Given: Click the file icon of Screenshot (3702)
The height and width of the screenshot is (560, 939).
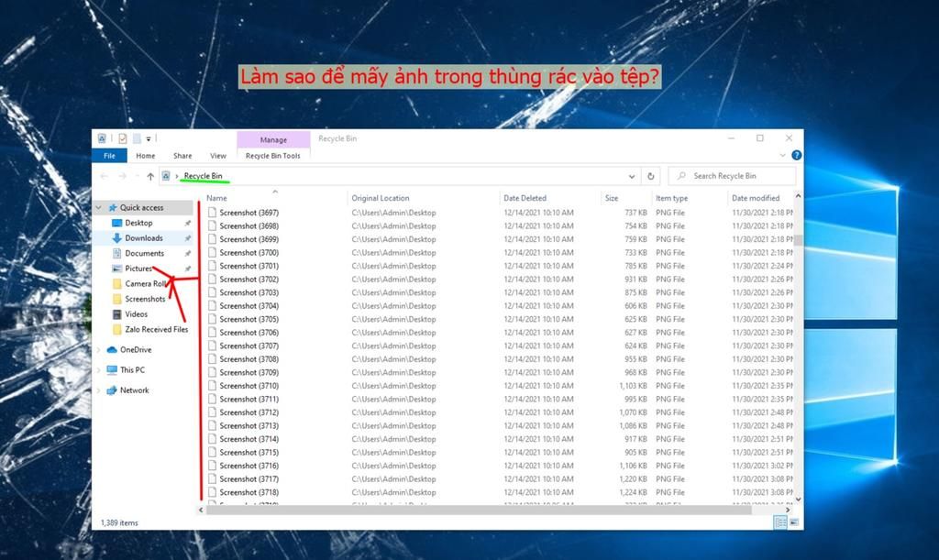Looking at the screenshot, I should (x=212, y=280).
